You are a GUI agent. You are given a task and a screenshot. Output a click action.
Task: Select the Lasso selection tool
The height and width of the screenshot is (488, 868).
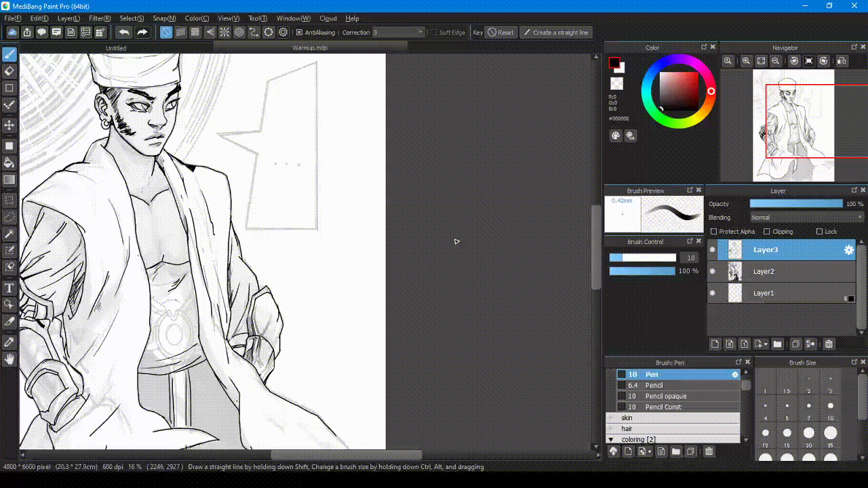(9, 217)
